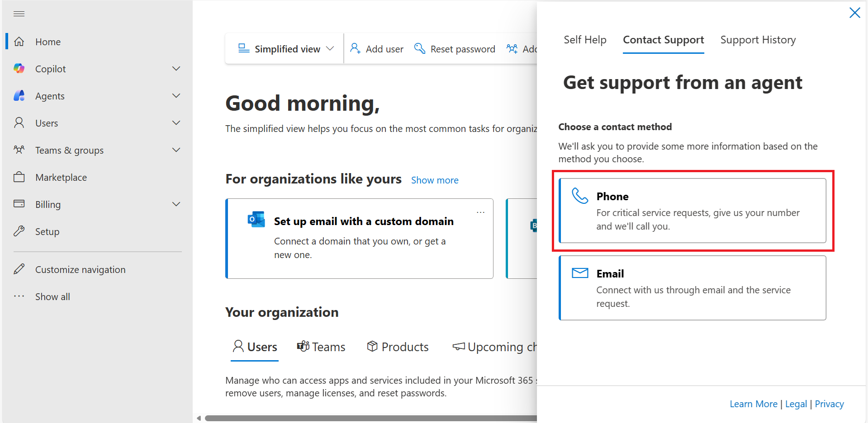The image size is (868, 423).
Task: Choose the Email contact method card
Action: point(693,288)
